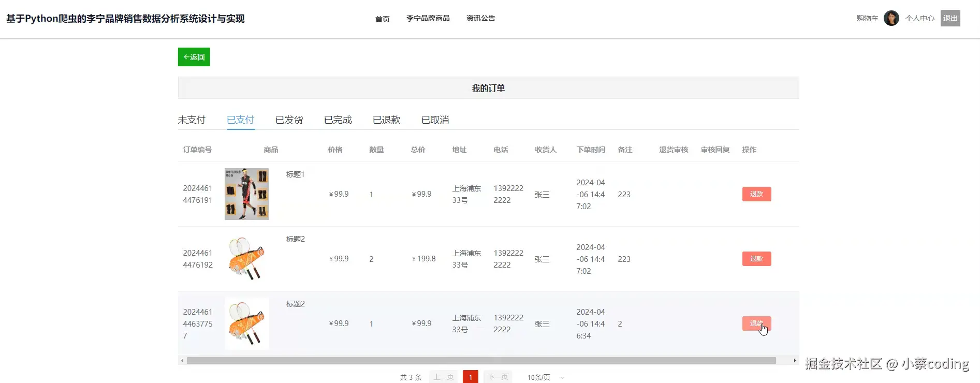
Task: Refund order 20244614463775 7 with 退款
Action: tap(756, 323)
